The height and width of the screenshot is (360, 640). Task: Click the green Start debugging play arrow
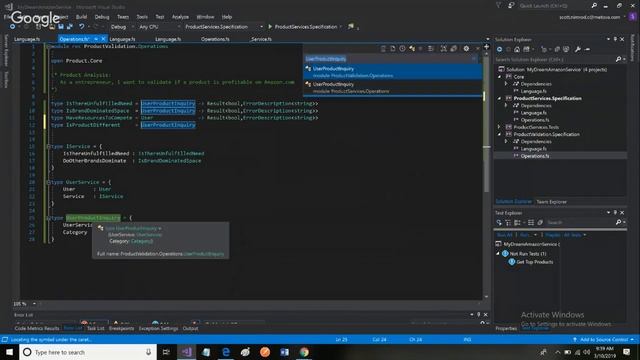[270, 27]
